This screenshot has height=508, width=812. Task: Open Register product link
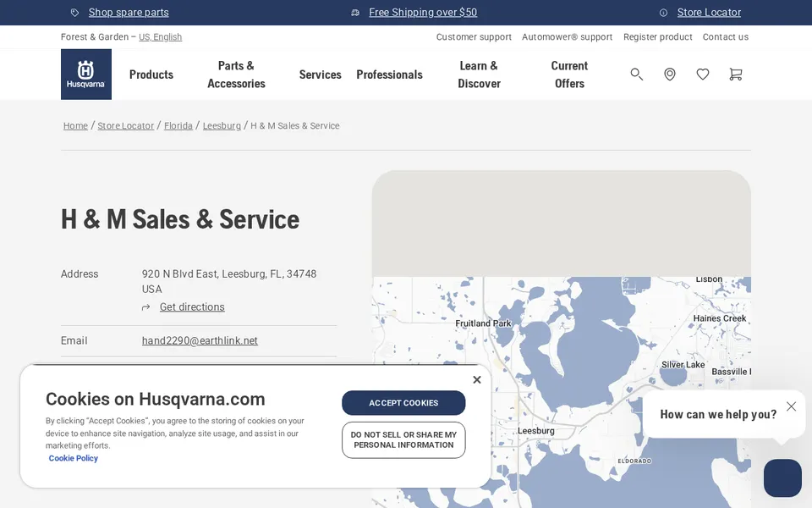(658, 36)
